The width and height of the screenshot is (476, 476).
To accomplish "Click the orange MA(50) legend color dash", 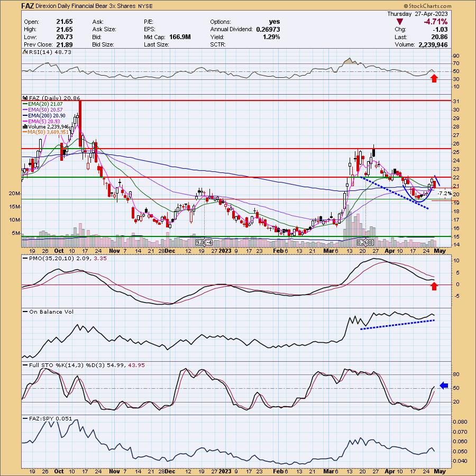I will pyautogui.click(x=25, y=132).
